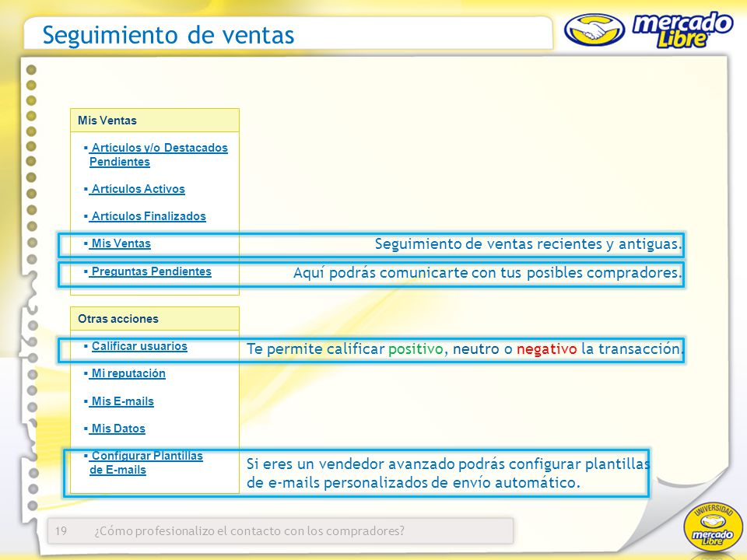Click the Otras acciones panel header
The height and width of the screenshot is (560, 747).
pyautogui.click(x=154, y=319)
